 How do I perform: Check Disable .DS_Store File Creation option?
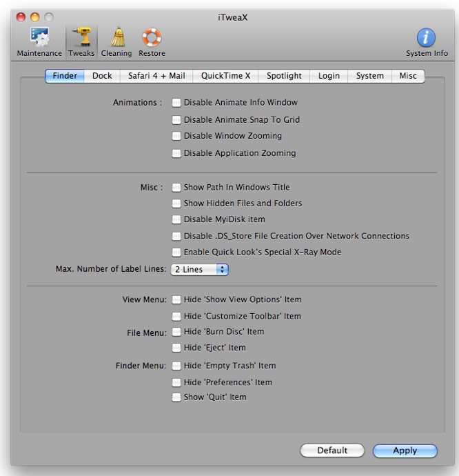click(x=176, y=236)
